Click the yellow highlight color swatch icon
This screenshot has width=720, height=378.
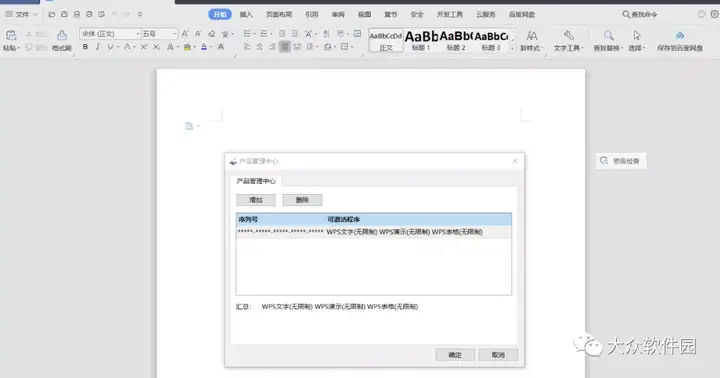[187, 47]
